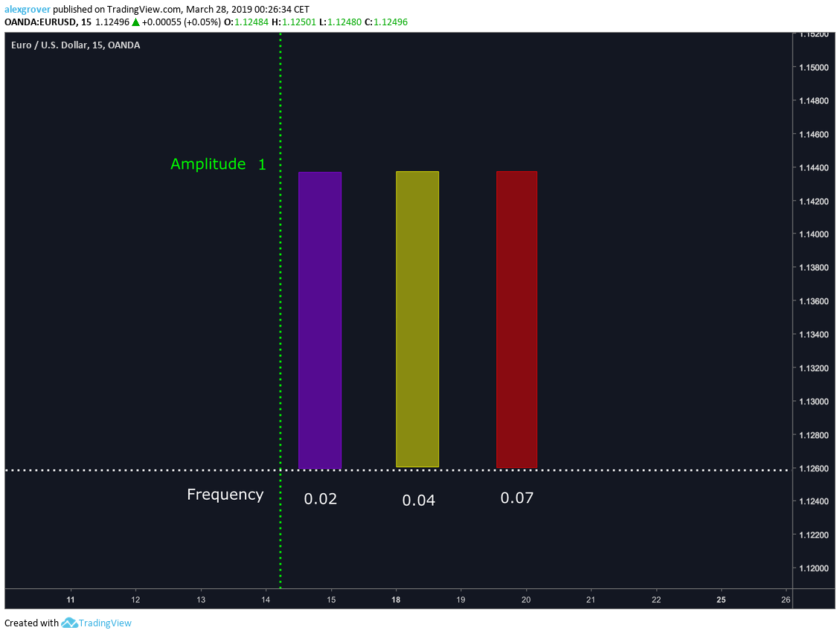840x636 pixels.
Task: Click the 1.15000 price axis label
Action: (813, 68)
